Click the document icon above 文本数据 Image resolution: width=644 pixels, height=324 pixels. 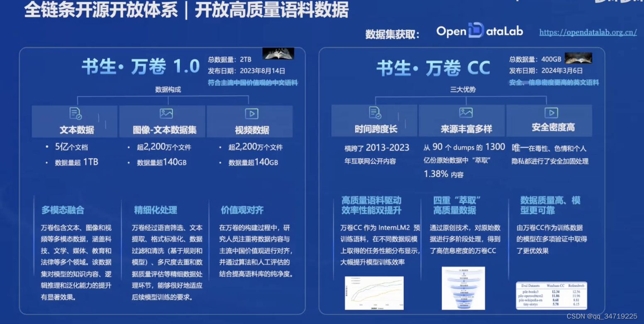pos(76,113)
